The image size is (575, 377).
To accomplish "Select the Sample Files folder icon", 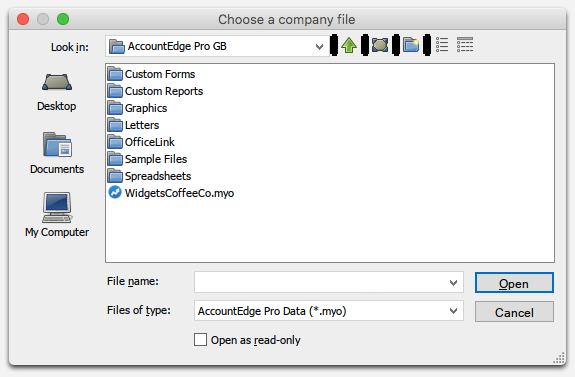I will click(115, 159).
